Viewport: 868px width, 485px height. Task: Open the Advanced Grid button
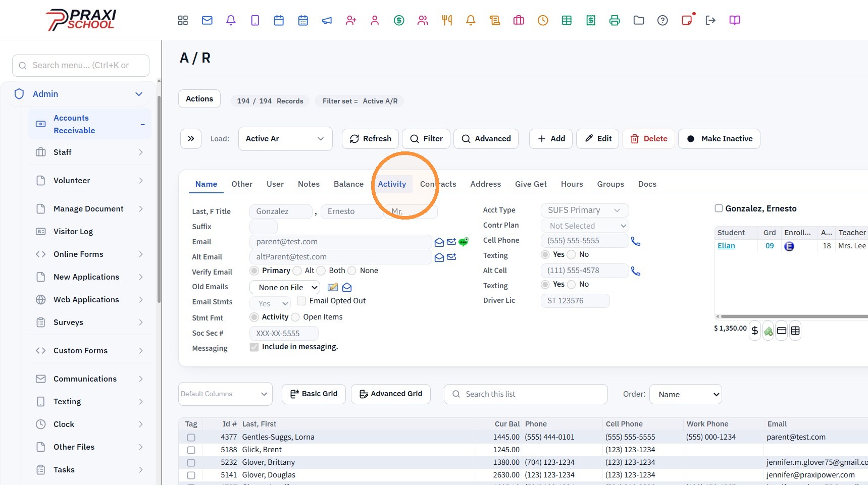tap(391, 394)
